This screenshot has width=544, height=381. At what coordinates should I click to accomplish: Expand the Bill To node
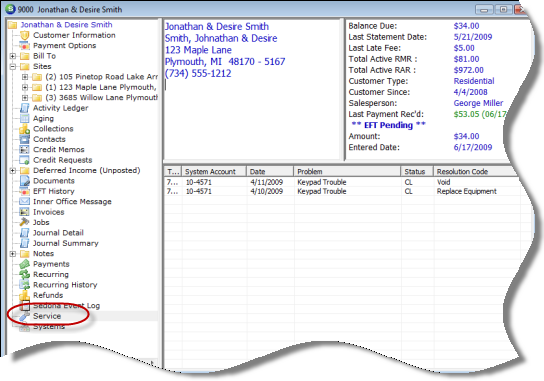12,56
